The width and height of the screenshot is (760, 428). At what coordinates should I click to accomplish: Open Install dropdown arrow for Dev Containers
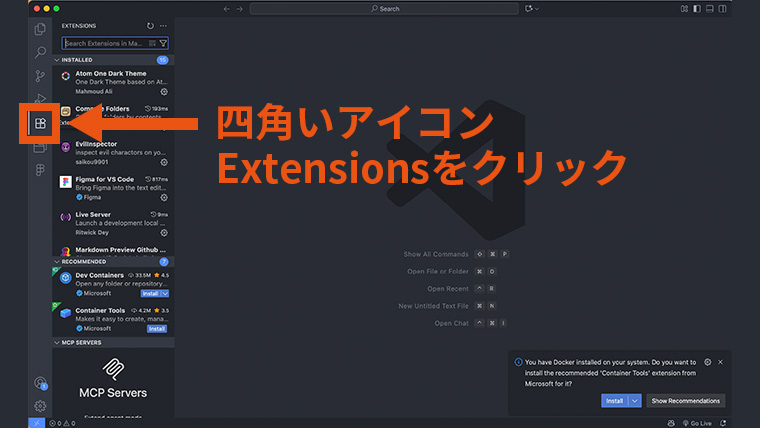click(164, 294)
